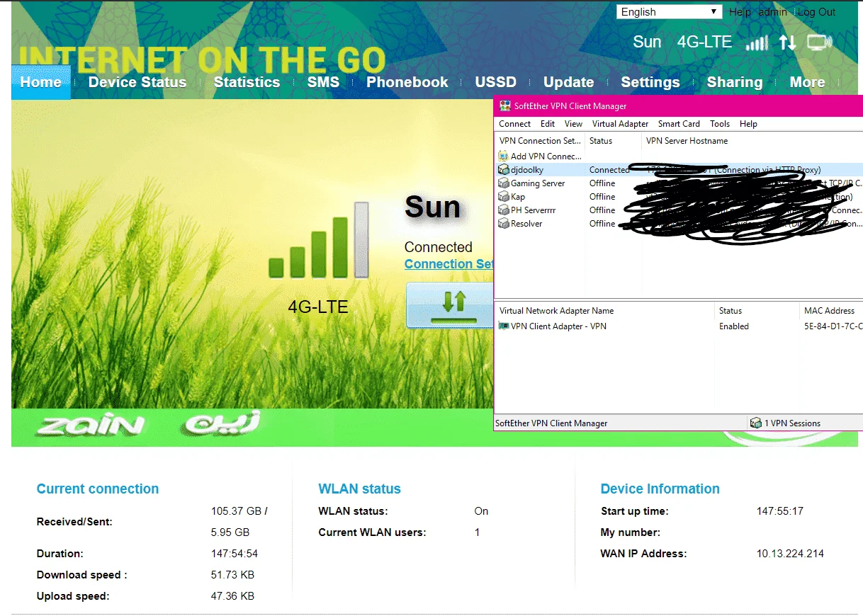Image resolution: width=863 pixels, height=616 pixels.
Task: Open the Update tab
Action: [569, 82]
